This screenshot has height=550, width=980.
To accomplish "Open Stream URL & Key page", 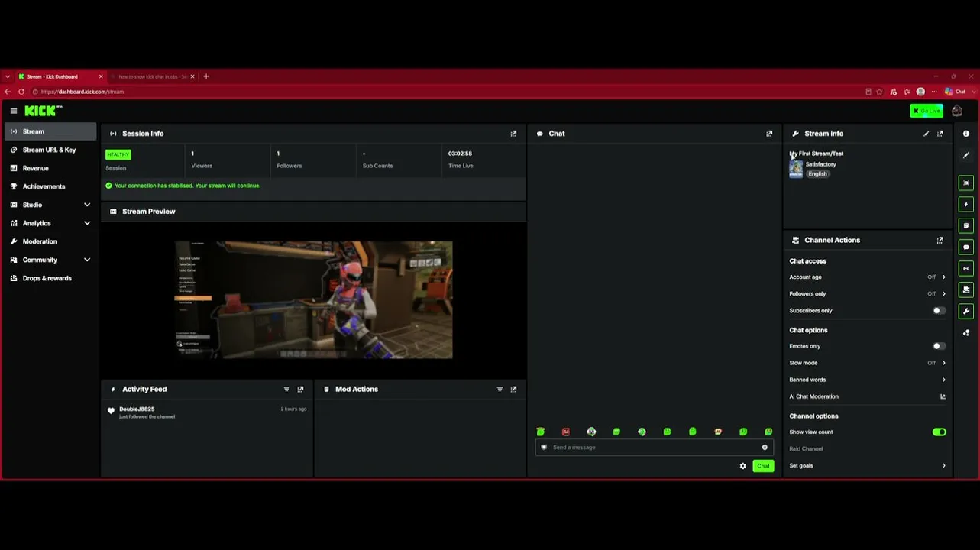I will [50, 150].
